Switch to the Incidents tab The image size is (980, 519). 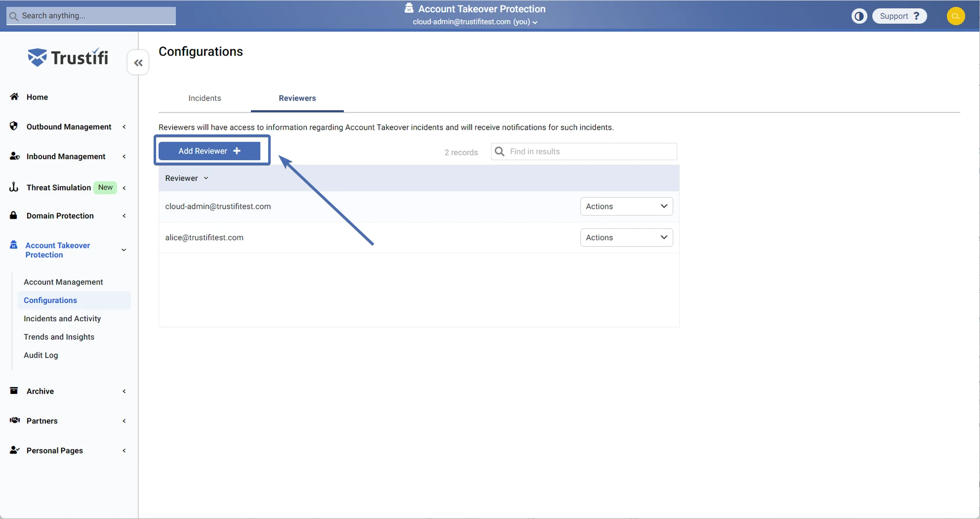(205, 98)
